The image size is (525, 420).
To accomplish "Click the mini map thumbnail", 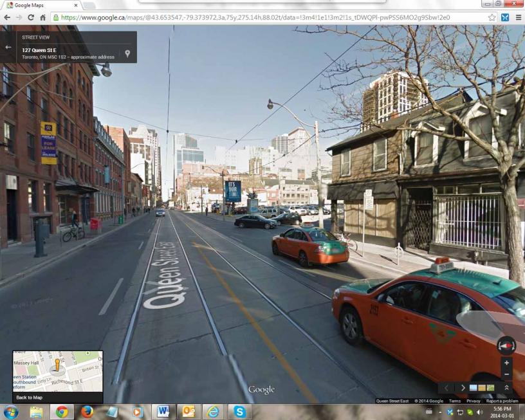I will coord(57,371).
